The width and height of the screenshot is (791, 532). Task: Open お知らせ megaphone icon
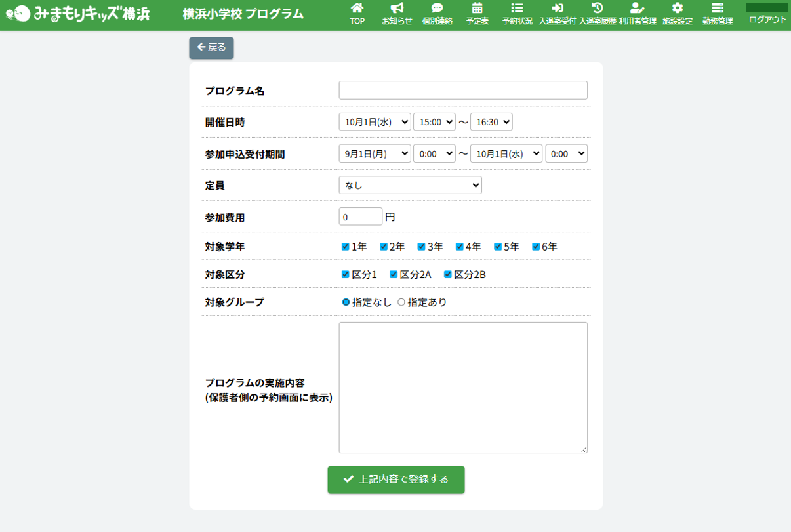397,9
